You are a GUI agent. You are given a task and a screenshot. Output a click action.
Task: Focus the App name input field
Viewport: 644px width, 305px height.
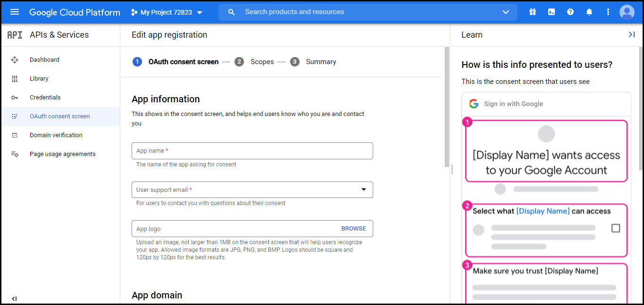[252, 151]
